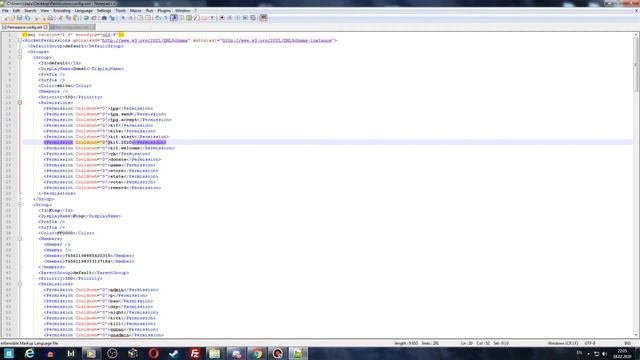640x360 pixels.
Task: Collapse the Groups fold marker
Action: tap(20, 52)
